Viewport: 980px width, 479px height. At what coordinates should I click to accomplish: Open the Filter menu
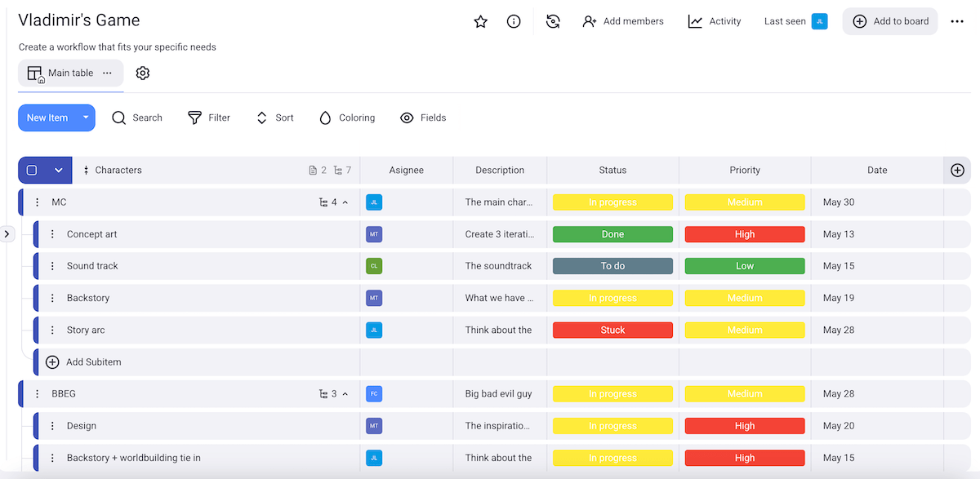click(x=209, y=118)
